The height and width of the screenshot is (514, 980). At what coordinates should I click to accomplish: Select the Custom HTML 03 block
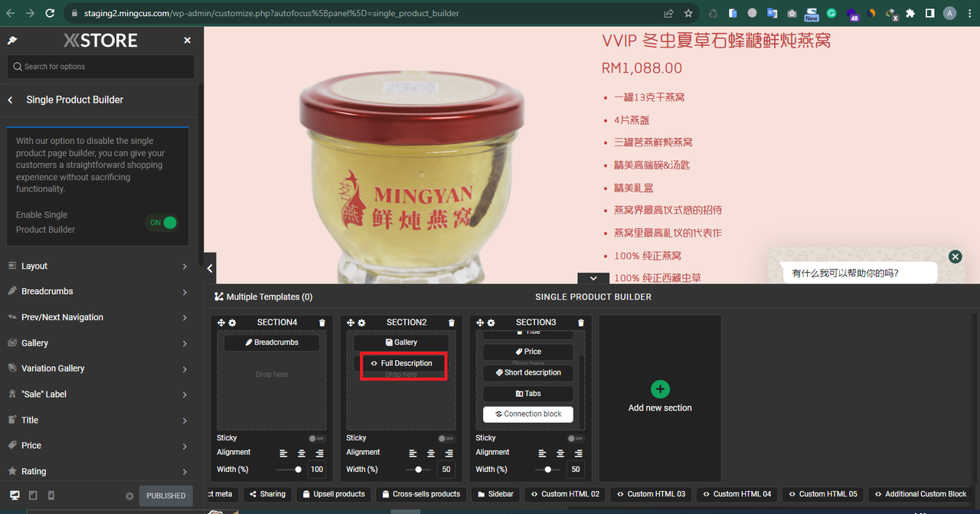tap(652, 494)
